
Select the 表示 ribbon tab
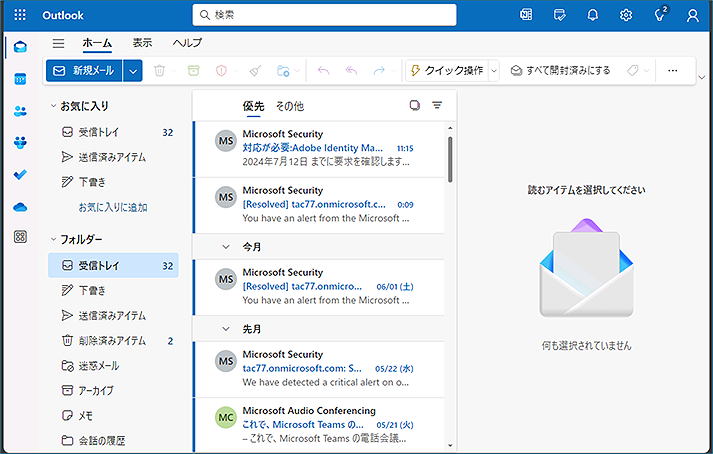tap(142, 43)
